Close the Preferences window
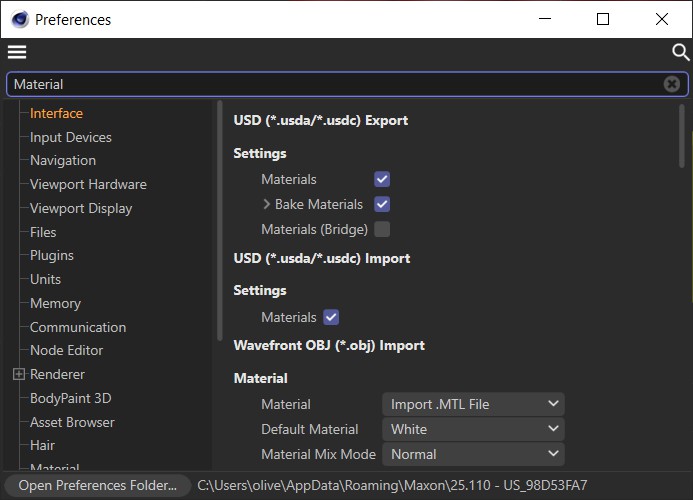 point(662,19)
